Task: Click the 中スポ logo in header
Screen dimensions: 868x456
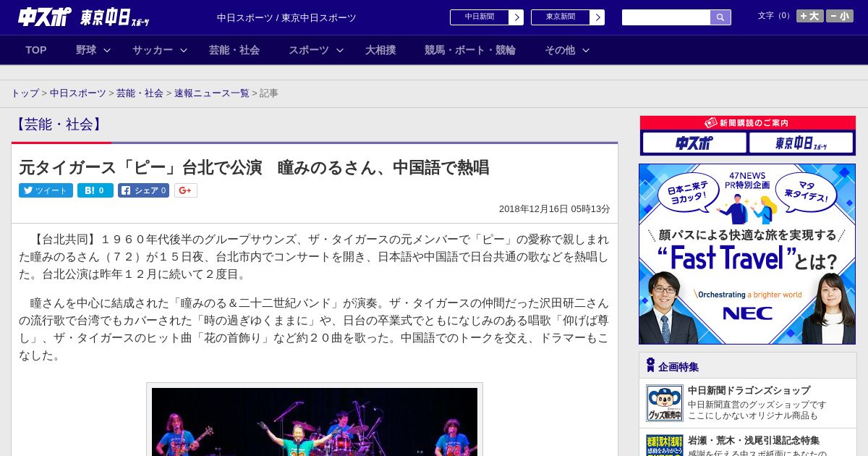Action: [x=45, y=17]
